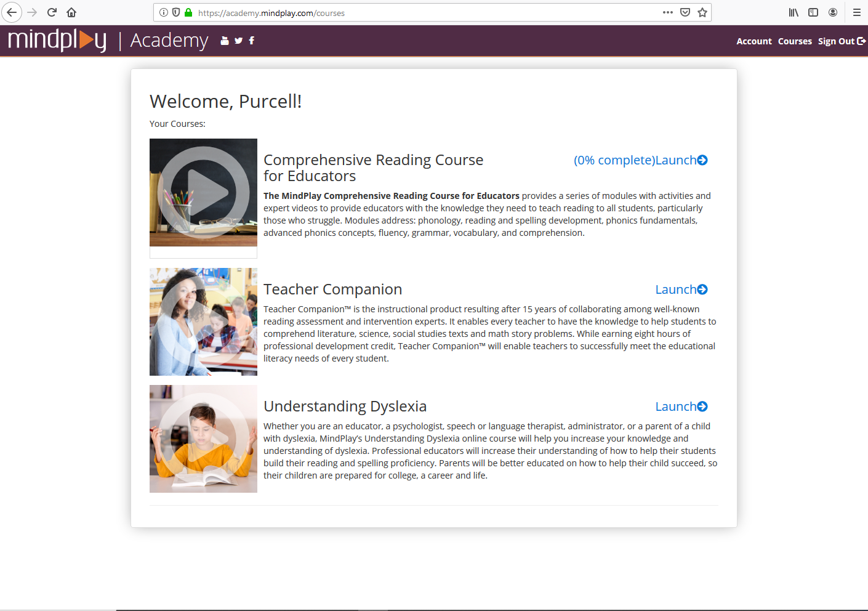Open Account in top navigation

753,41
